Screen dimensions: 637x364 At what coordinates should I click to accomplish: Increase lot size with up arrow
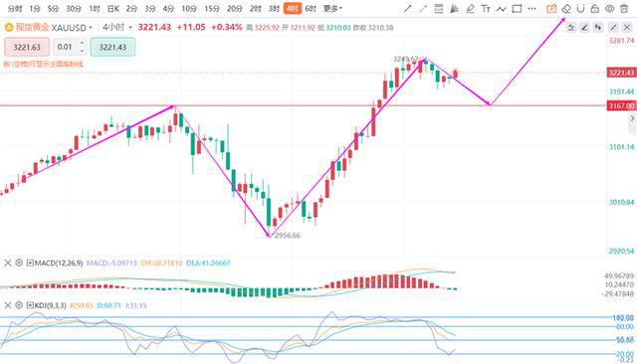pyautogui.click(x=82, y=43)
